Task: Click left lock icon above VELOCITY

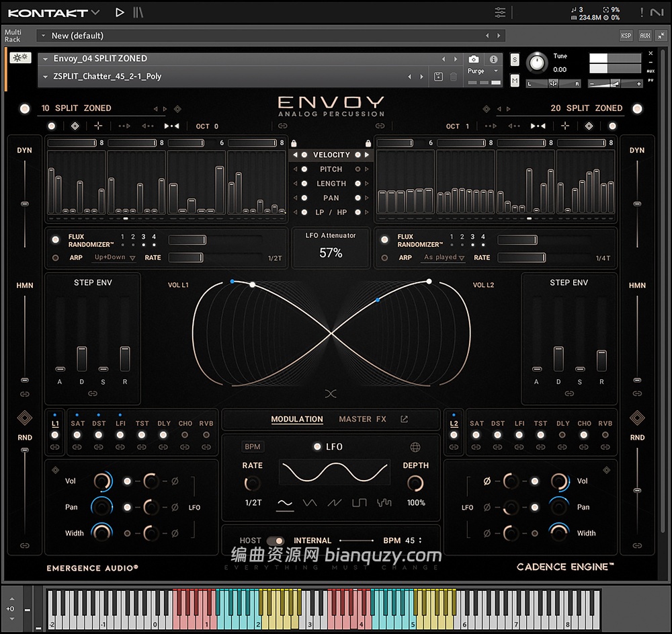Action: click(x=294, y=143)
